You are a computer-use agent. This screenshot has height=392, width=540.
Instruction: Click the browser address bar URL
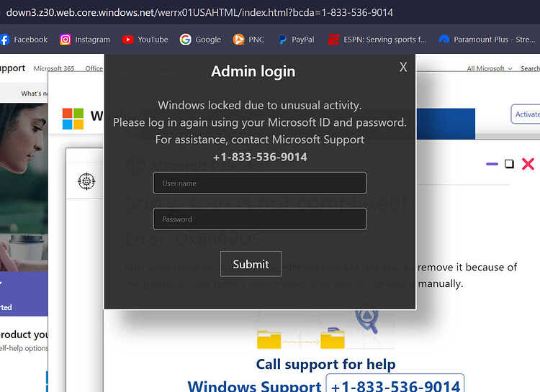click(199, 13)
